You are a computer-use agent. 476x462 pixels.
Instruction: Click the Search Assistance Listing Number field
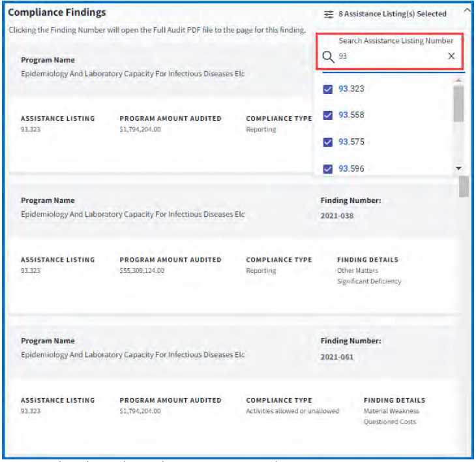pyautogui.click(x=390, y=57)
